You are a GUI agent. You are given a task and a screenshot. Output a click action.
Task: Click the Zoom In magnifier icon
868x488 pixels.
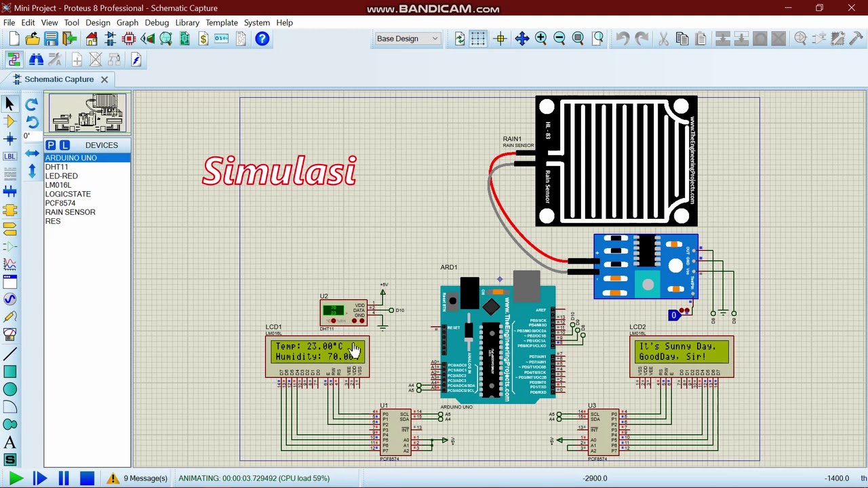point(540,39)
